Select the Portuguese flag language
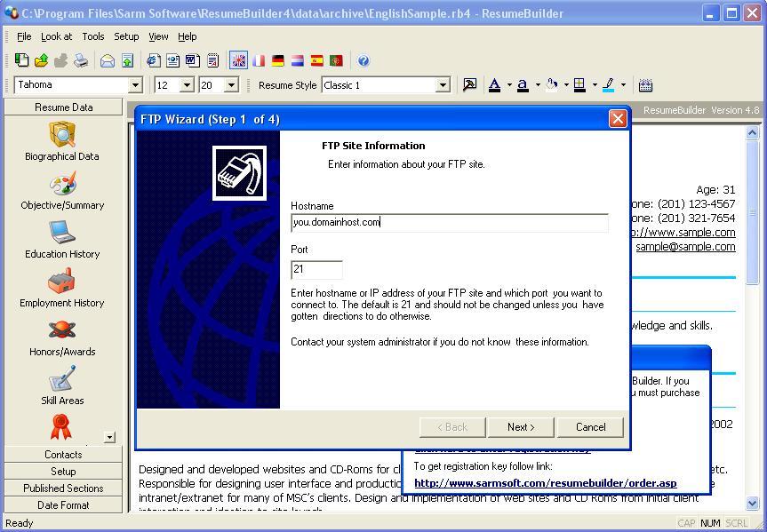 coord(336,60)
